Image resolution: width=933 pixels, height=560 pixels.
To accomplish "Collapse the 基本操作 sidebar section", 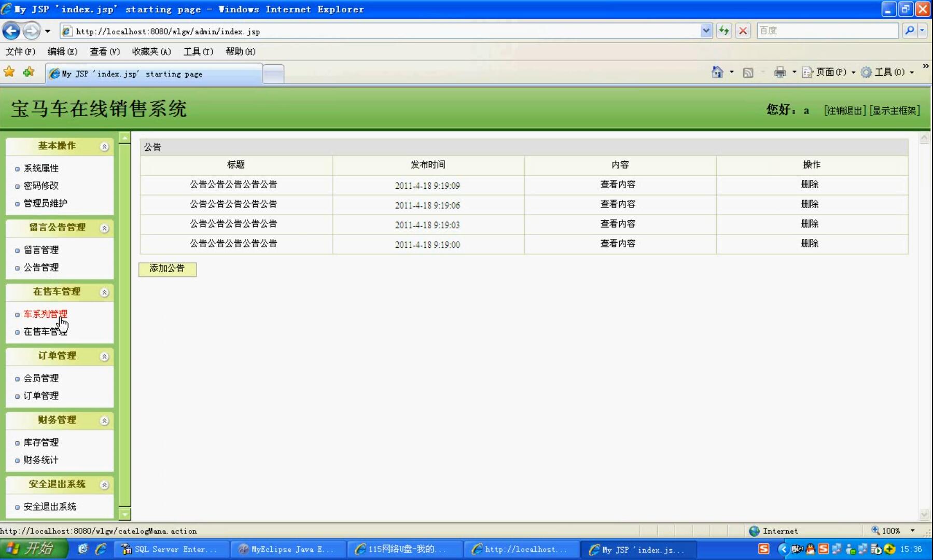I will 104,147.
